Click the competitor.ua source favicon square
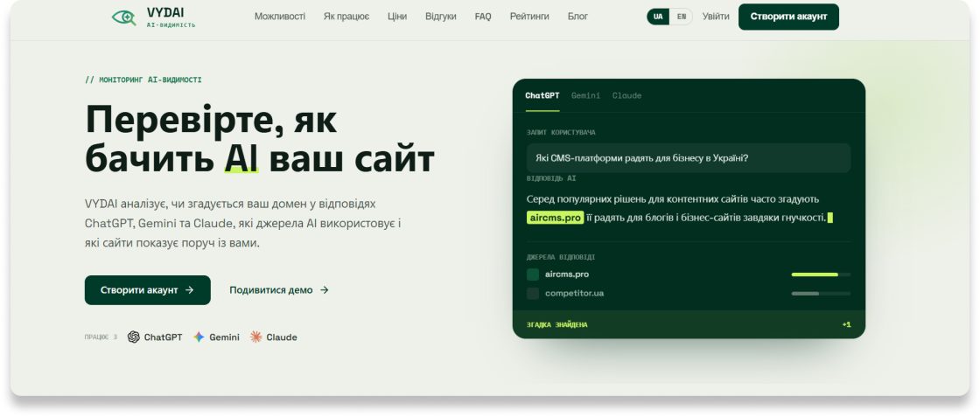 coord(533,294)
